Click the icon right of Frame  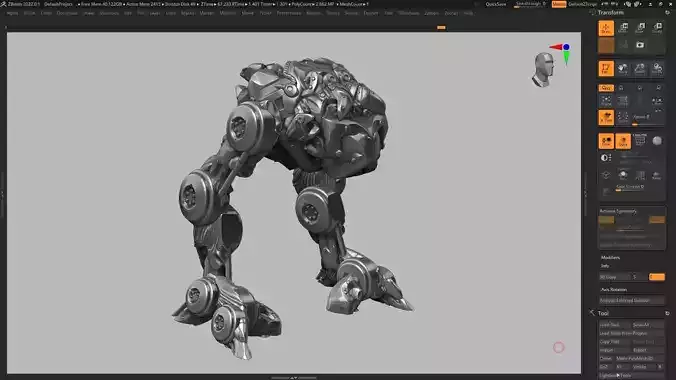pos(623,101)
